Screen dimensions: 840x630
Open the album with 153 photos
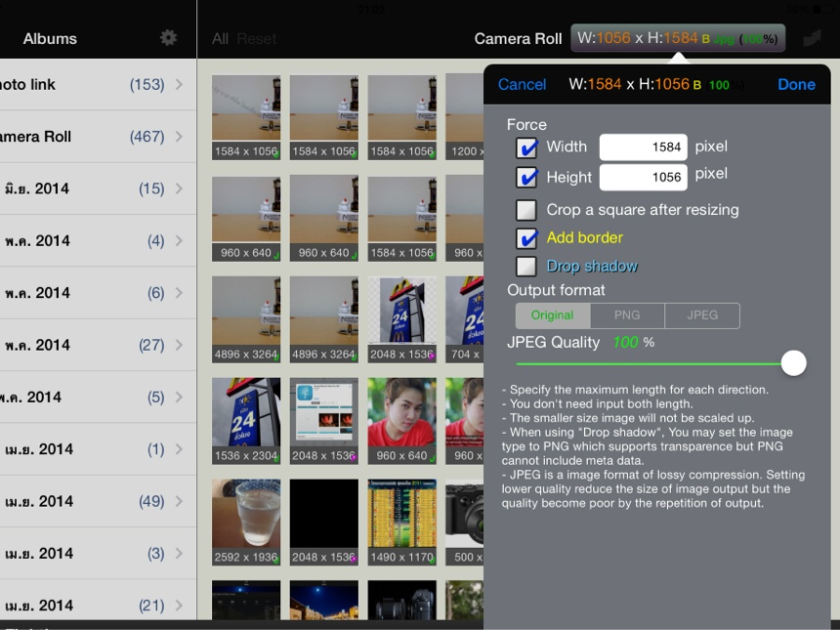click(98, 85)
